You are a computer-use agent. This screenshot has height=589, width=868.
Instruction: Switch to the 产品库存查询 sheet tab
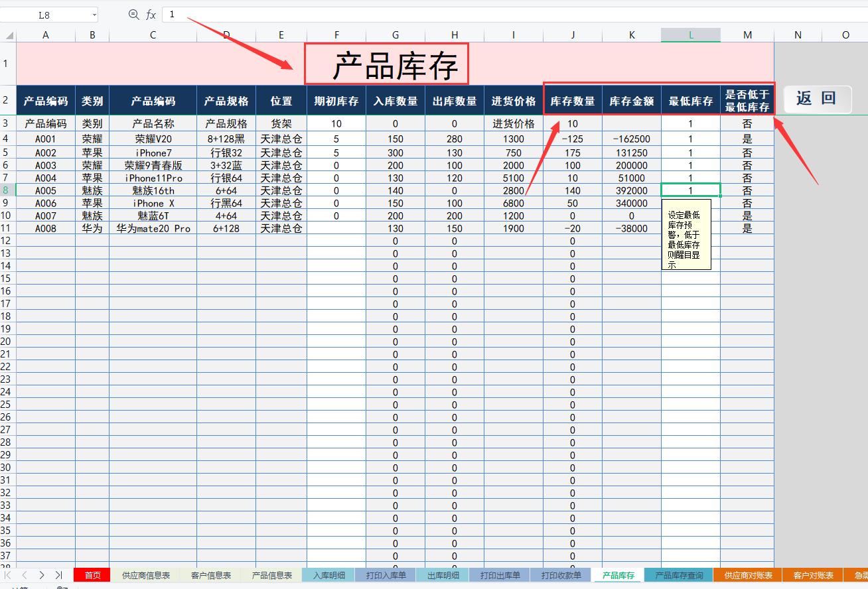679,575
